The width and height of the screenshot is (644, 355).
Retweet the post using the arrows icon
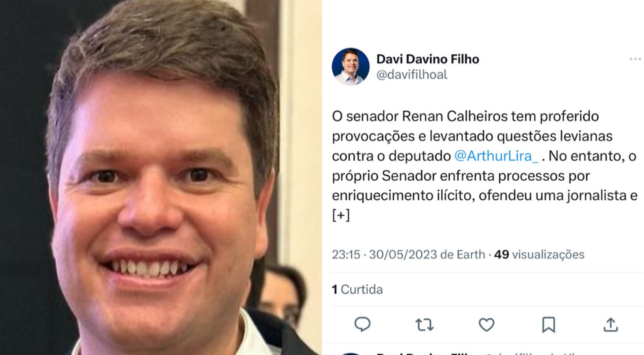tap(424, 325)
